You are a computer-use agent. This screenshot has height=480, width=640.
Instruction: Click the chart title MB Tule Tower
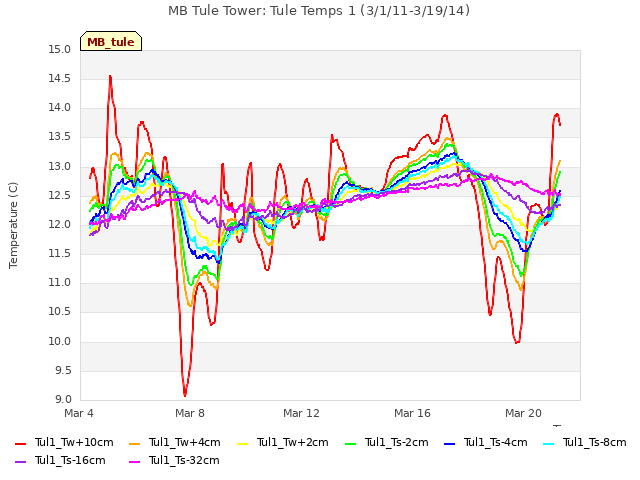point(319,11)
